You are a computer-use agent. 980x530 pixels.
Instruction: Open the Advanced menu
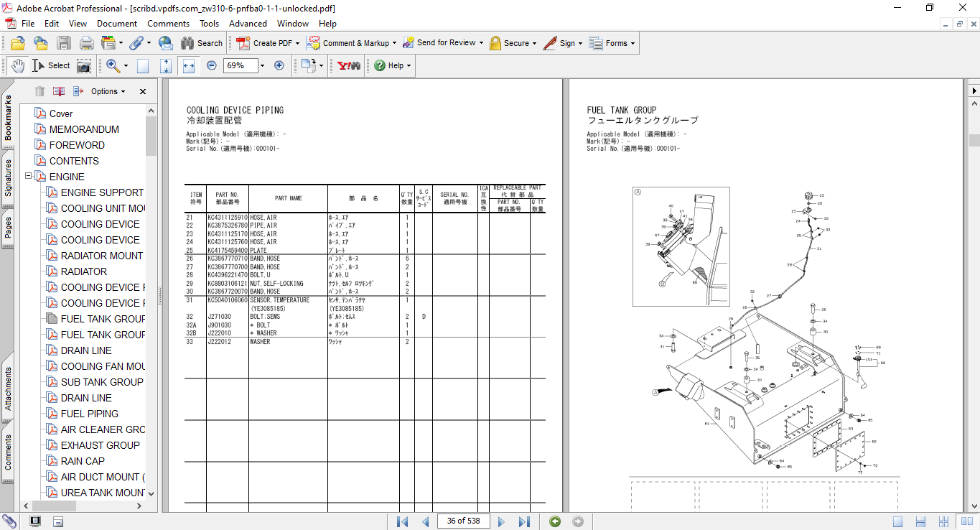coord(248,24)
